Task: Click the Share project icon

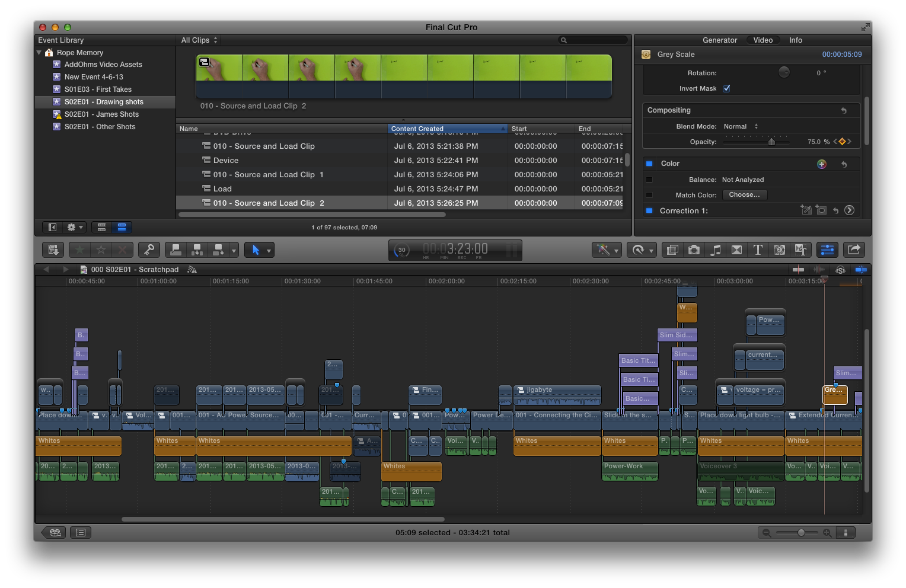Action: click(854, 250)
